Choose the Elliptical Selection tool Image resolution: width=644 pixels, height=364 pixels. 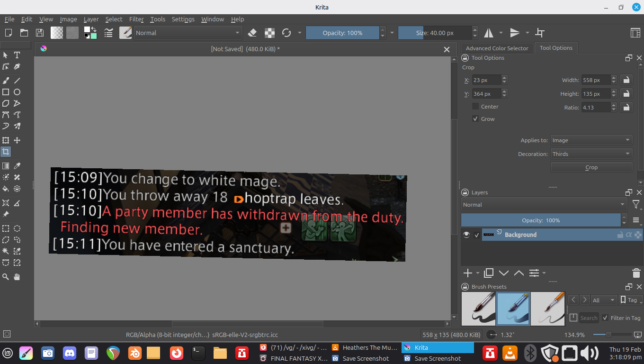[17, 228]
